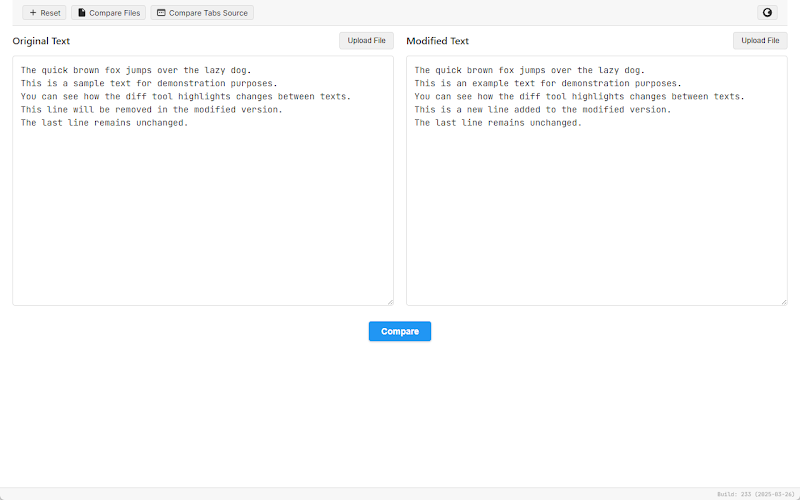The height and width of the screenshot is (500, 800).
Task: Click "You can see how the diff tool" line in Original Text
Action: (x=186, y=96)
